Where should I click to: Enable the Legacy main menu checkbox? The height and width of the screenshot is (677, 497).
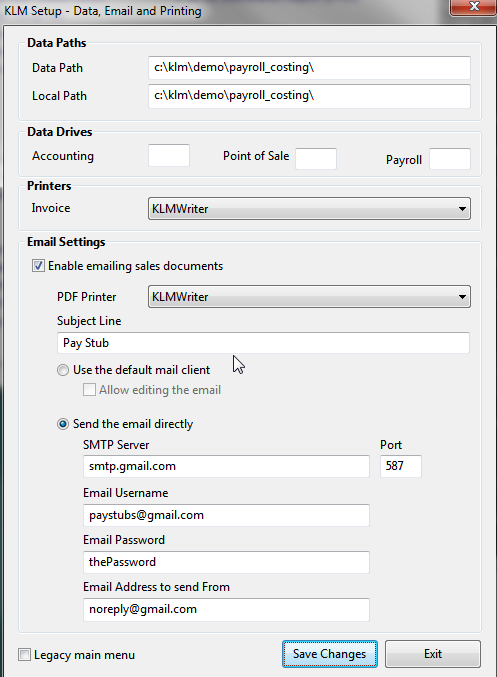pyautogui.click(x=25, y=655)
